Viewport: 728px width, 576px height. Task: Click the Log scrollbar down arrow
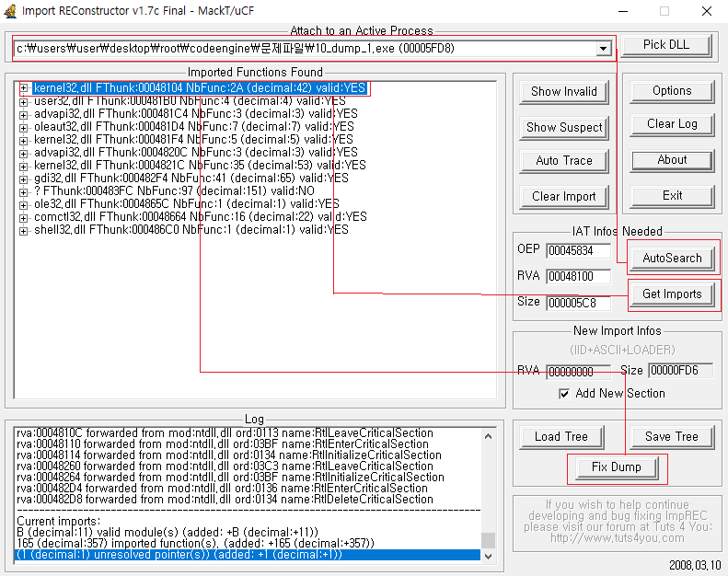(x=488, y=556)
